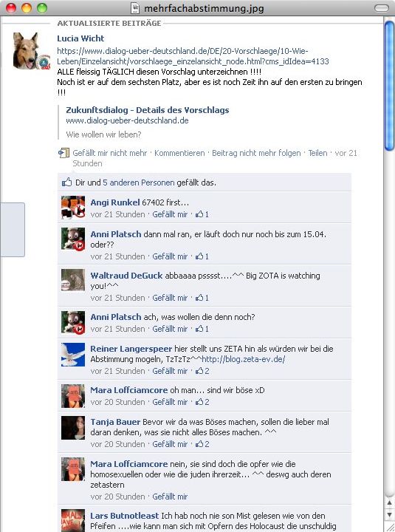Click the share-post icon before 'Gefällt mir nicht mehr'
Viewport: 395px width, 532px height.
point(63,153)
